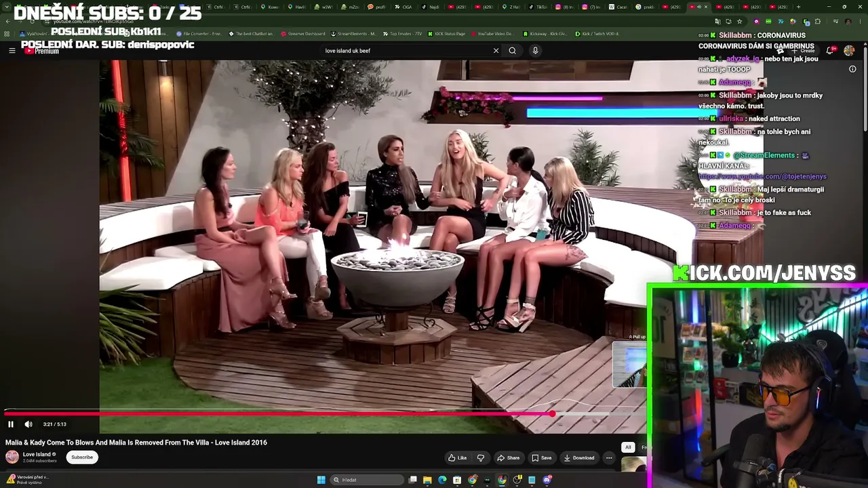Open a new browser tab
The image size is (868, 488).
click(x=798, y=7)
